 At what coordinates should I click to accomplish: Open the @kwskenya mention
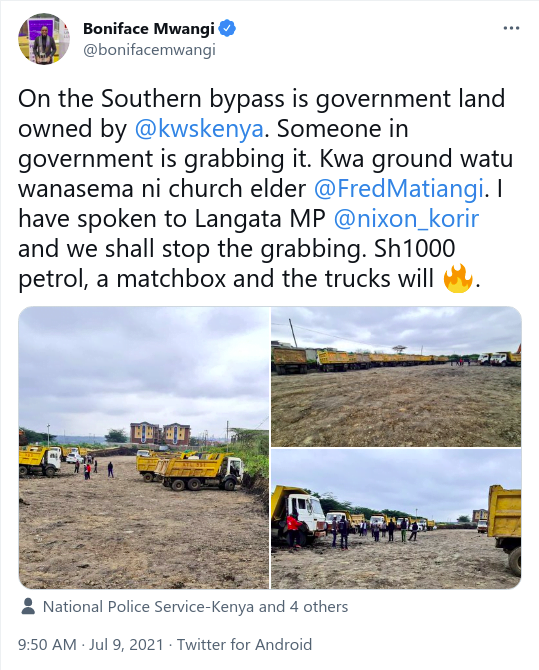point(199,129)
